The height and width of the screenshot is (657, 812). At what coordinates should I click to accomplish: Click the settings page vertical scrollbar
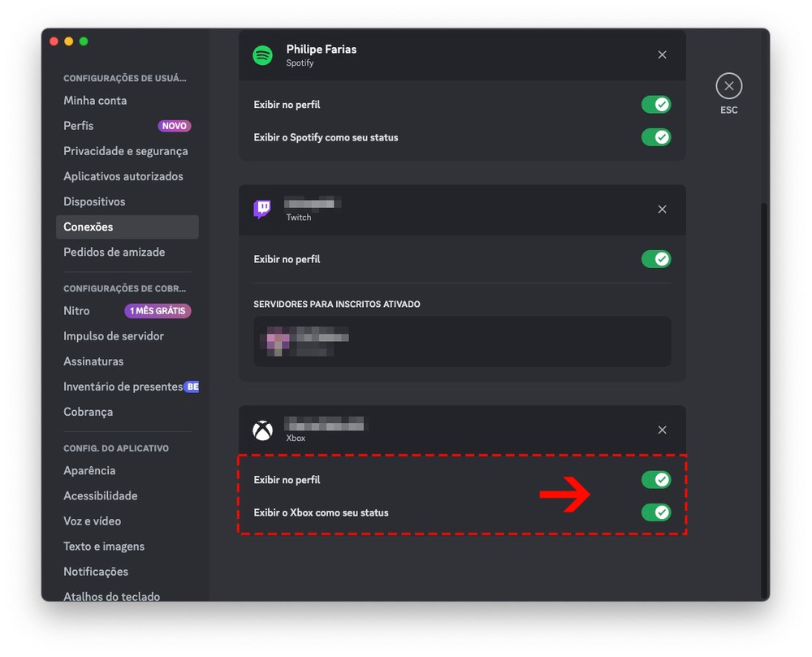[x=762, y=398]
